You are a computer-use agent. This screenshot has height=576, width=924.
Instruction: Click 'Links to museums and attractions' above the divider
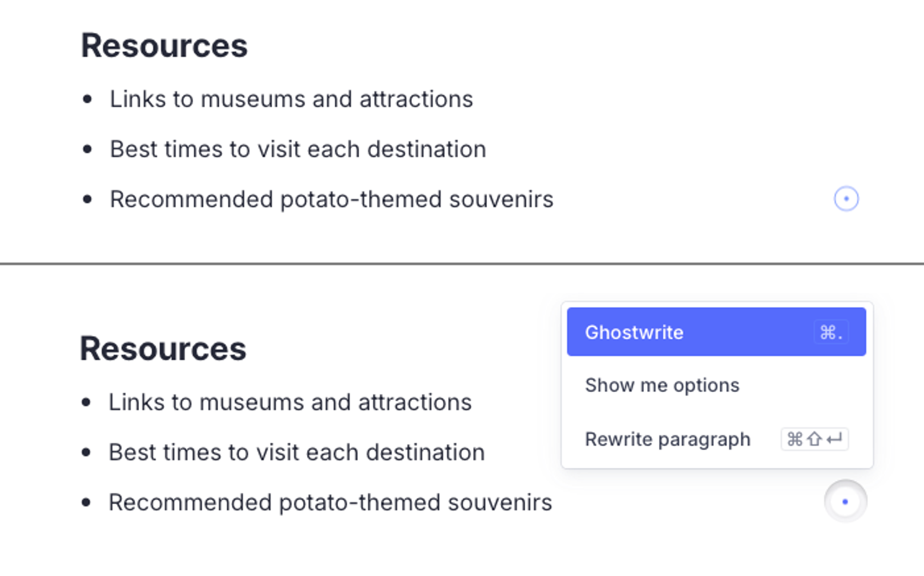click(291, 100)
